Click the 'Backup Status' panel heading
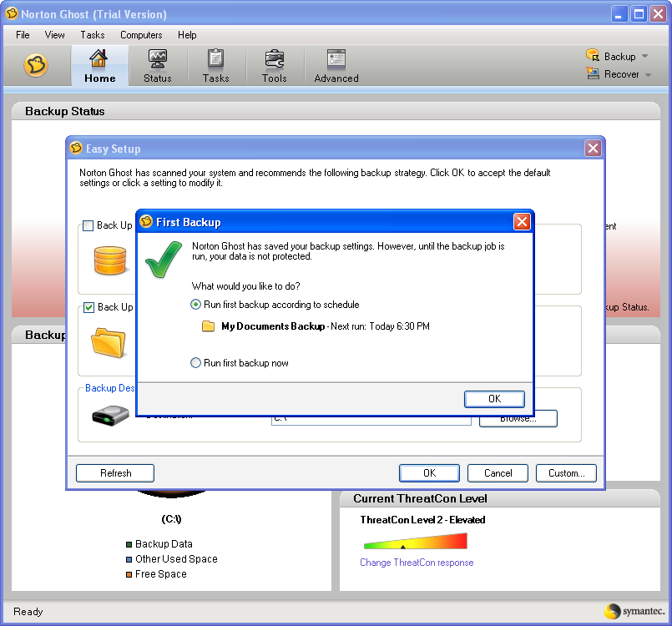Image resolution: width=672 pixels, height=626 pixels. coord(65,111)
